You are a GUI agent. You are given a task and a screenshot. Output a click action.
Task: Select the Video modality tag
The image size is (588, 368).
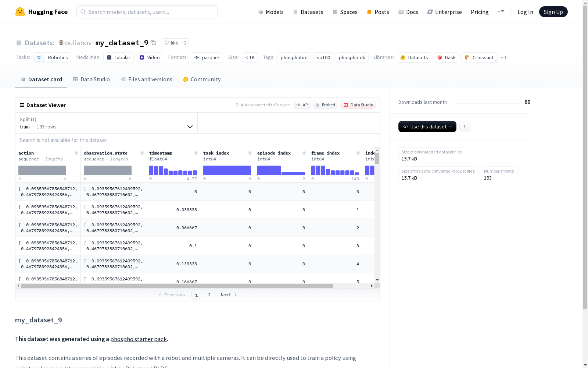coord(150,57)
